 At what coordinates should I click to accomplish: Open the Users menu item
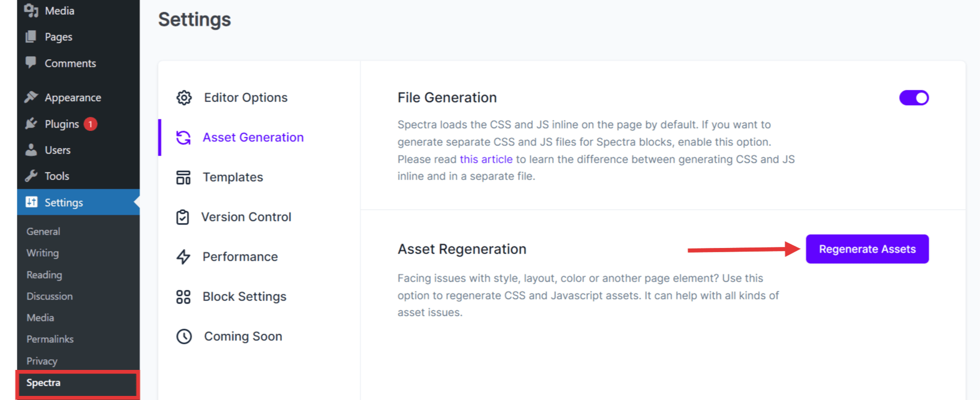pyautogui.click(x=57, y=150)
